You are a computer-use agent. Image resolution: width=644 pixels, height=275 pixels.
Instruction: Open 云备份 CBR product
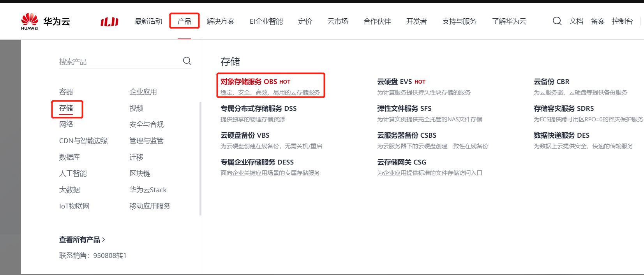click(x=552, y=82)
